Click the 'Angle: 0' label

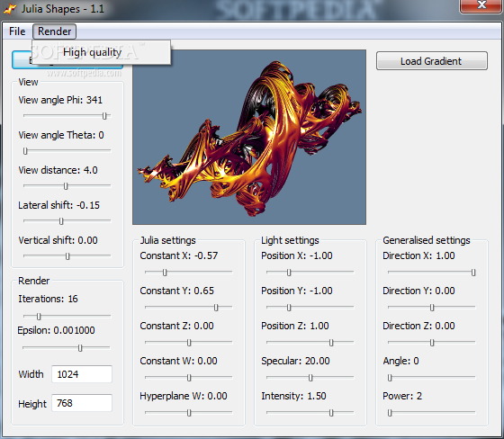400,361
